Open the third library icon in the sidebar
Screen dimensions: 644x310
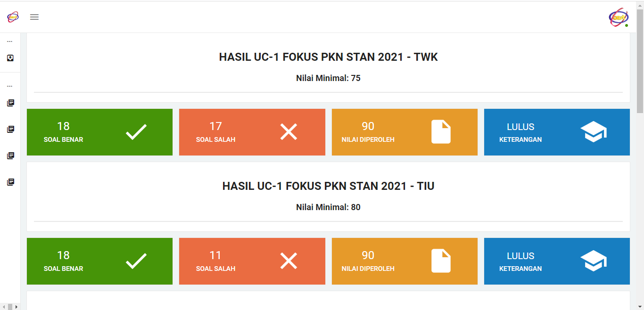coord(10,155)
